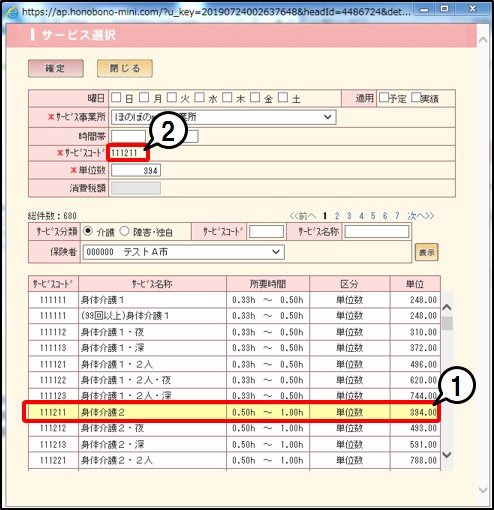Jump to page 7 of results
Screen dimensions: 494x510
pyautogui.click(x=397, y=216)
